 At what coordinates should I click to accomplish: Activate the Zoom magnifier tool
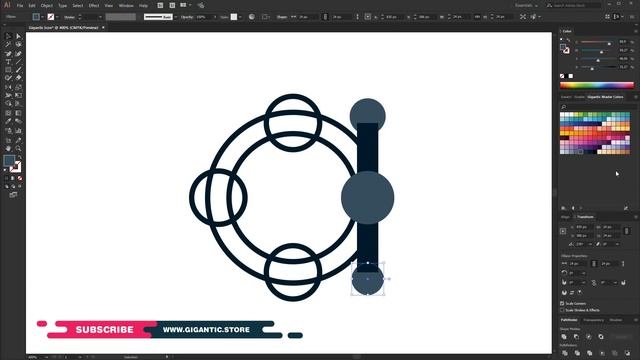(x=18, y=148)
